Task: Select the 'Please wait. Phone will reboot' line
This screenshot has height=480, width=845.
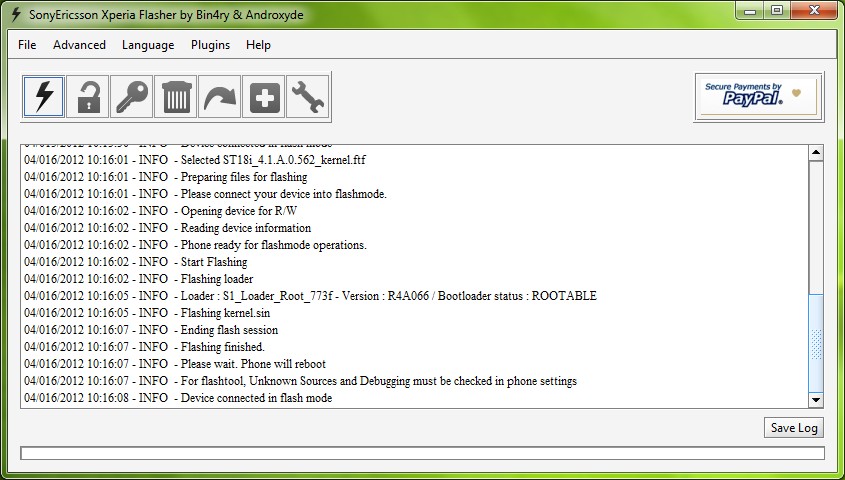Action: point(175,364)
